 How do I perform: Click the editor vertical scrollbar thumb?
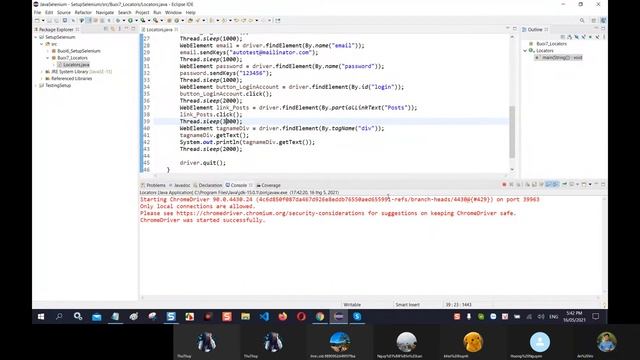click(x=512, y=132)
